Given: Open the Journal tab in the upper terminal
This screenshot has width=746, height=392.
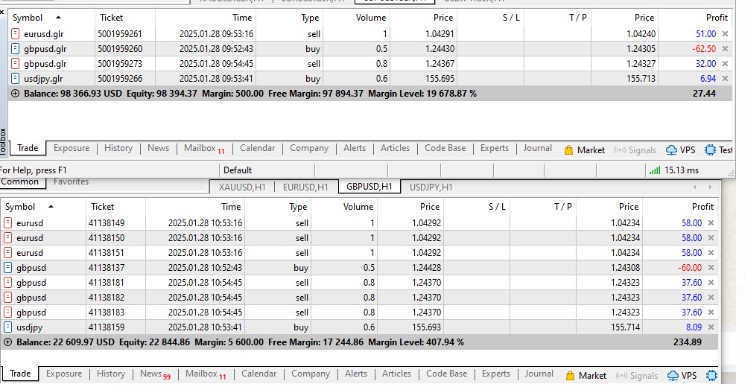Looking at the screenshot, I should (x=537, y=148).
